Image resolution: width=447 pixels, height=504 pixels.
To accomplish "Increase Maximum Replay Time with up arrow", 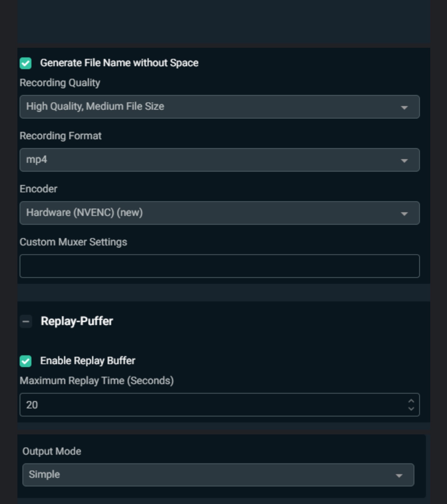I will coord(411,401).
